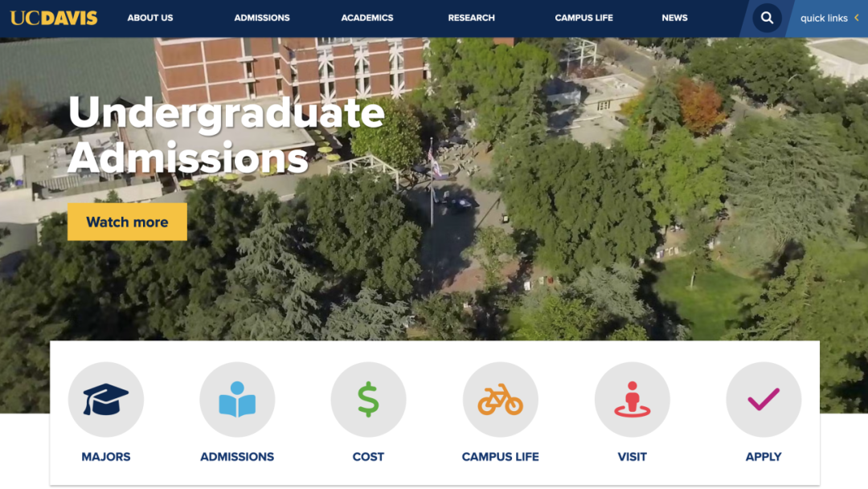Open the Admissions book reader icon

pos(237,399)
